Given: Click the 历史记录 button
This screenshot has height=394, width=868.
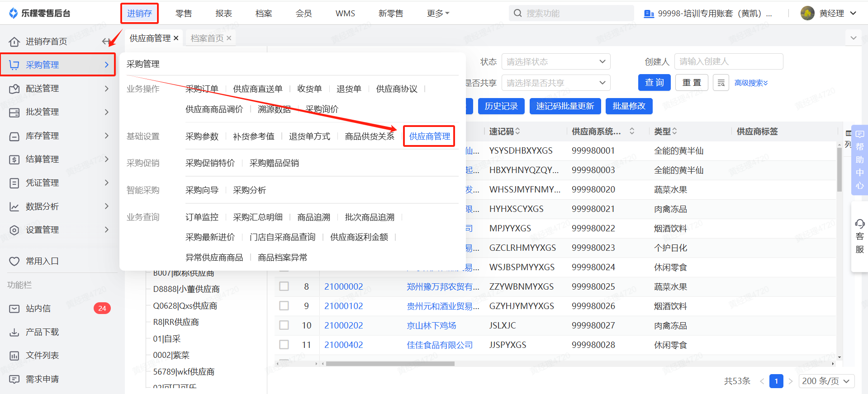Looking at the screenshot, I should pos(501,106).
